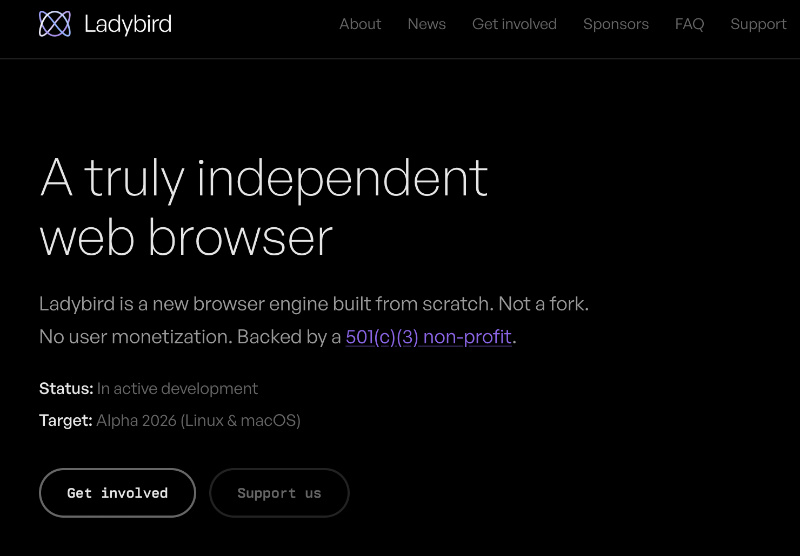Visit the FAQ page

pyautogui.click(x=689, y=24)
